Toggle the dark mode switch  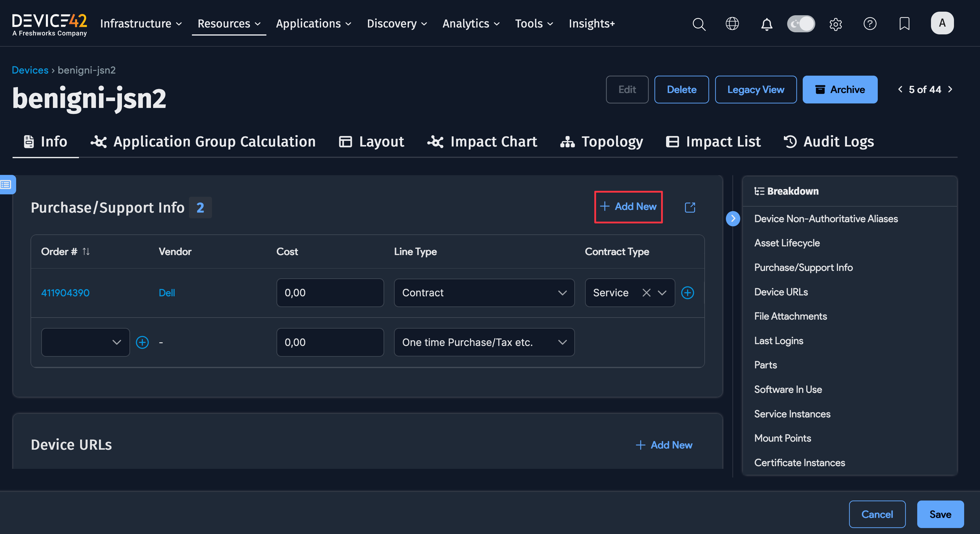click(x=801, y=24)
